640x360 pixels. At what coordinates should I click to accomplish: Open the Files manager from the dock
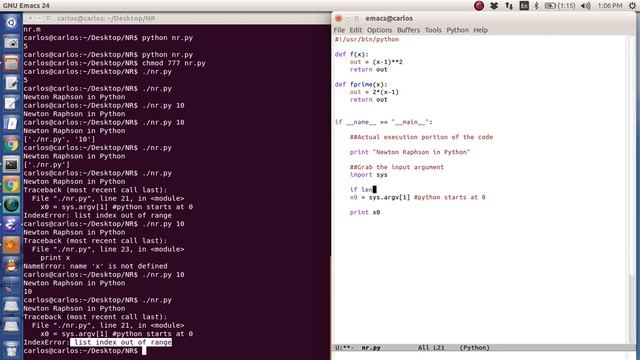click(11, 63)
